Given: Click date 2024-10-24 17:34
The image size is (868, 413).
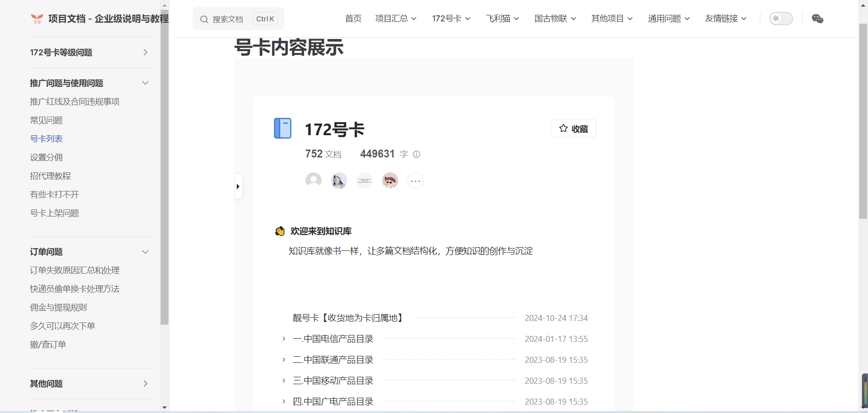Looking at the screenshot, I should coord(556,318).
